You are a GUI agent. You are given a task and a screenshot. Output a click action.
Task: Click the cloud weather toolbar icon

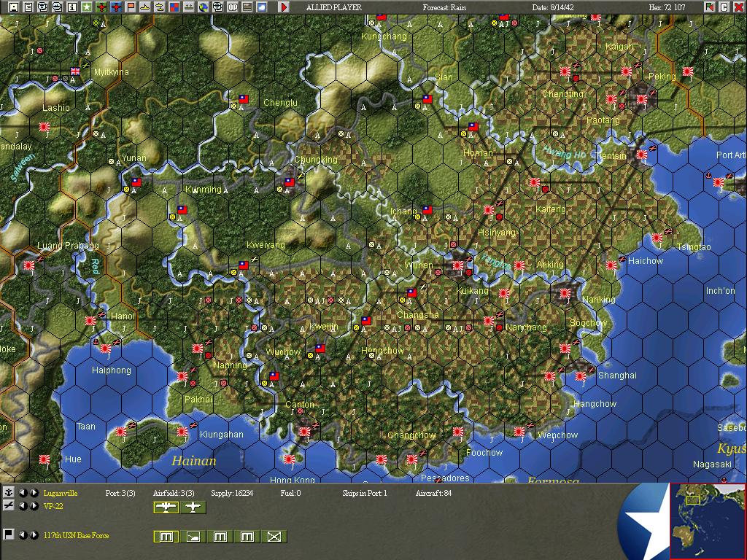pyautogui.click(x=262, y=7)
